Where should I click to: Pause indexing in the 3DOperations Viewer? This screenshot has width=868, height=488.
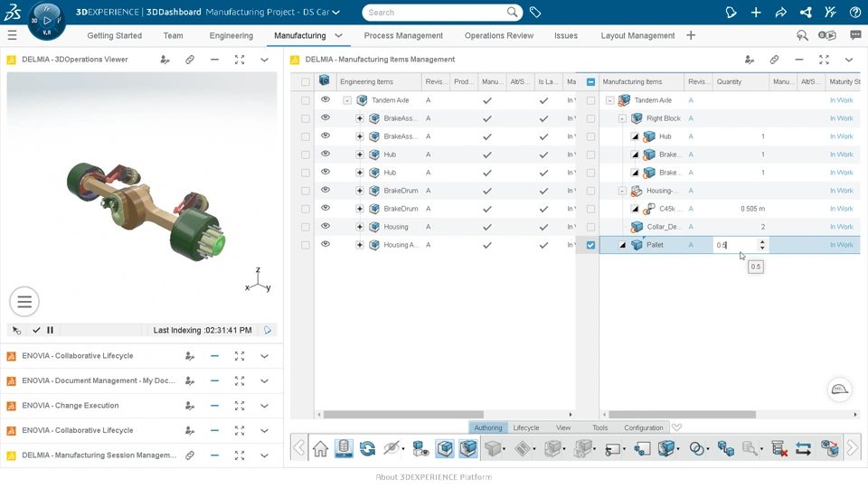point(50,331)
